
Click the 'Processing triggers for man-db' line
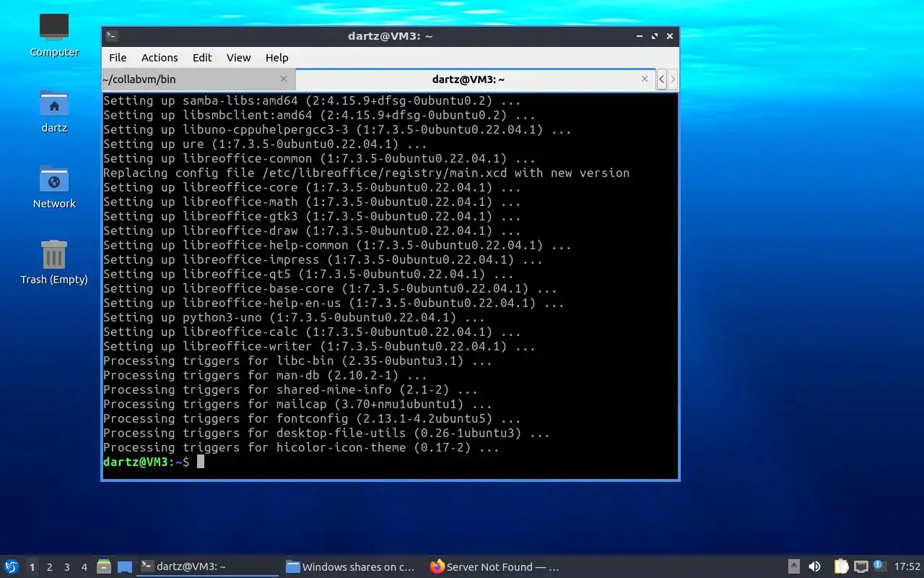[x=265, y=375]
